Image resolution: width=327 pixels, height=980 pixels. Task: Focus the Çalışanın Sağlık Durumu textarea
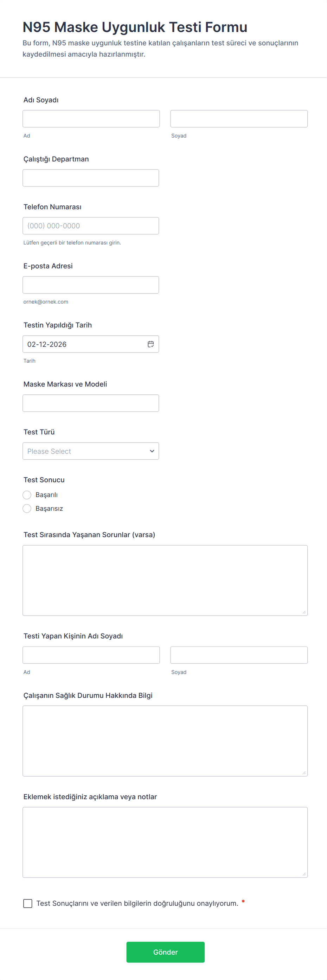(165, 741)
